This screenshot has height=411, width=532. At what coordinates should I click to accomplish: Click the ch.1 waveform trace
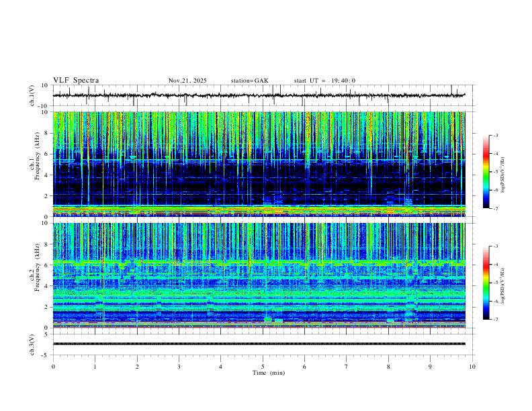pos(259,95)
